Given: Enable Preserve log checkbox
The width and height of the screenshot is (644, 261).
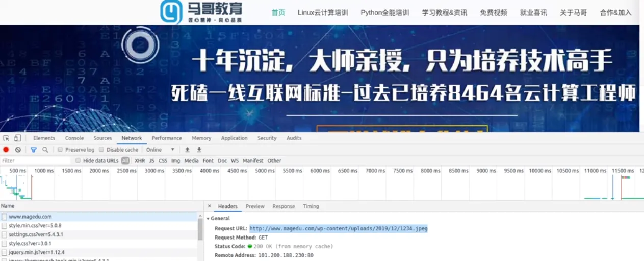Looking at the screenshot, I should pyautogui.click(x=60, y=150).
